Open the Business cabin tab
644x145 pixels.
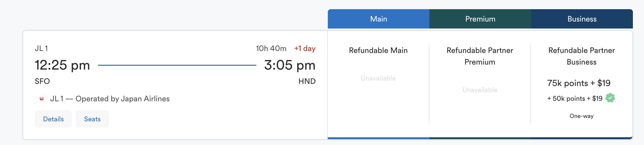(x=582, y=19)
